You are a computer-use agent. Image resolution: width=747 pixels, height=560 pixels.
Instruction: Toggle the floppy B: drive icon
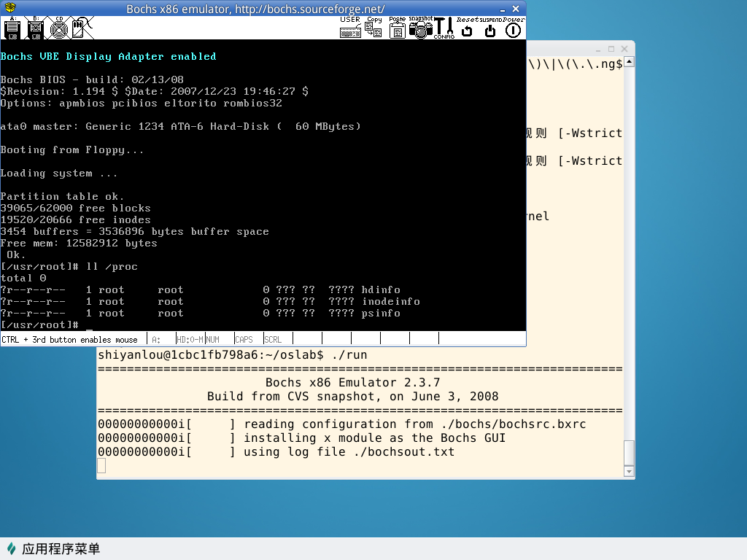click(x=36, y=28)
